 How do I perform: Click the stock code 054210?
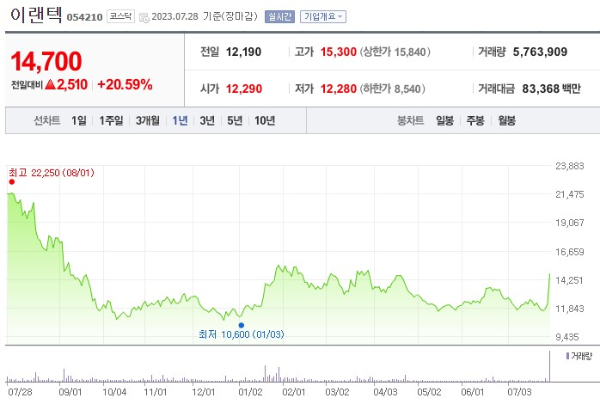tap(85, 18)
